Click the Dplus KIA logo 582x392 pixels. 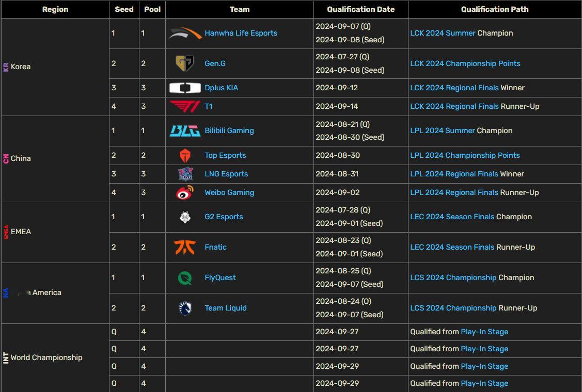(x=185, y=88)
